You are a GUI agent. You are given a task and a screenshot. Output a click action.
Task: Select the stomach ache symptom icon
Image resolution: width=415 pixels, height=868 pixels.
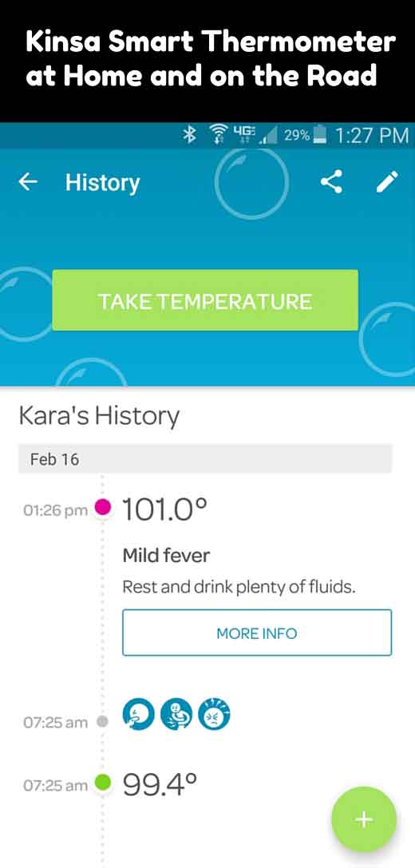tap(176, 714)
